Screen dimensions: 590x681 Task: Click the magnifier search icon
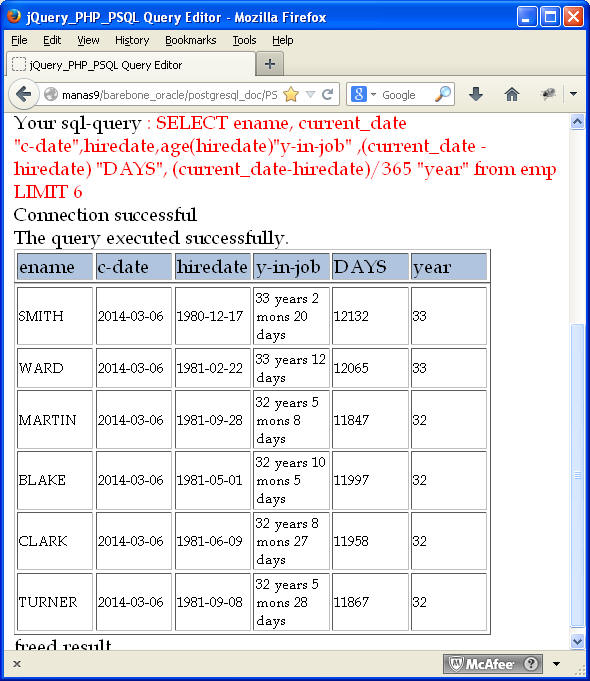click(443, 94)
